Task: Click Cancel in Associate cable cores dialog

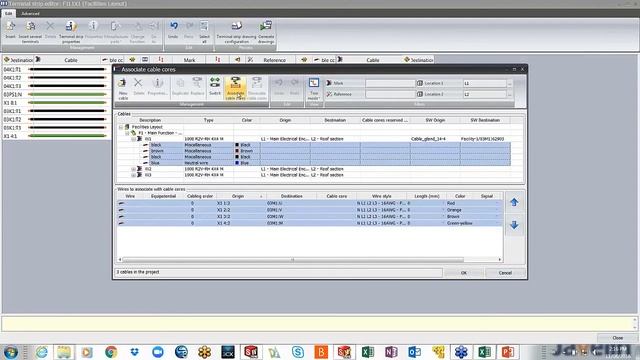Action: [x=505, y=273]
